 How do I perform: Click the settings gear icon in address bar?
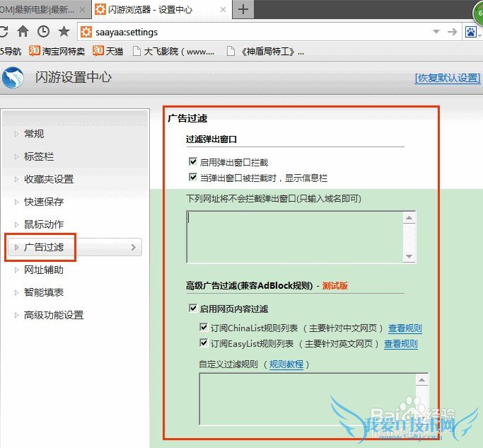point(86,32)
